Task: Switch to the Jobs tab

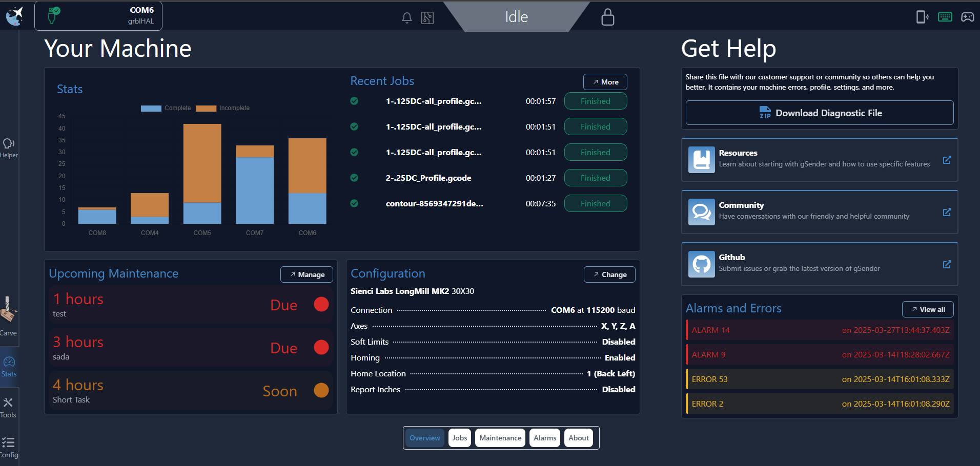Action: tap(459, 438)
